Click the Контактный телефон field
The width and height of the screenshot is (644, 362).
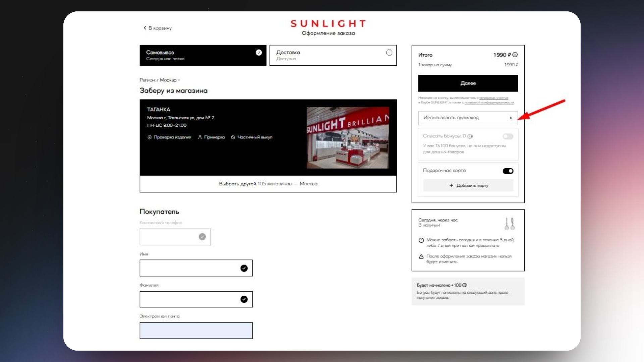175,237
